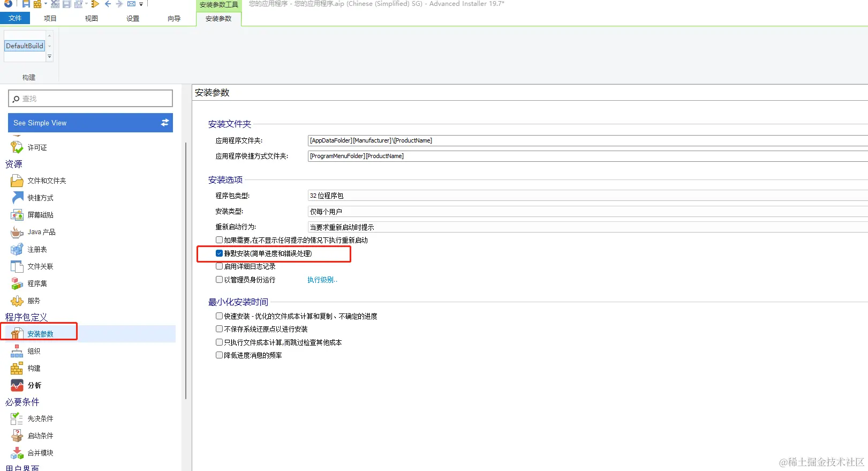The height and width of the screenshot is (471, 868).
Task: Open the 程序包类型 combo box
Action: 587,196
